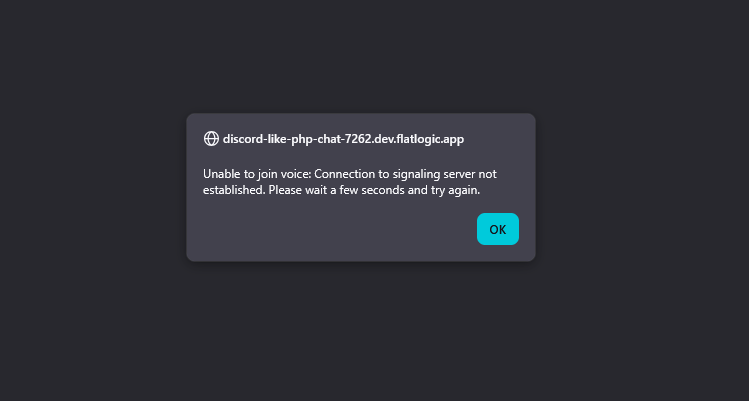Image resolution: width=749 pixels, height=401 pixels.
Task: Dismiss the voice connection error with OK
Action: [497, 229]
